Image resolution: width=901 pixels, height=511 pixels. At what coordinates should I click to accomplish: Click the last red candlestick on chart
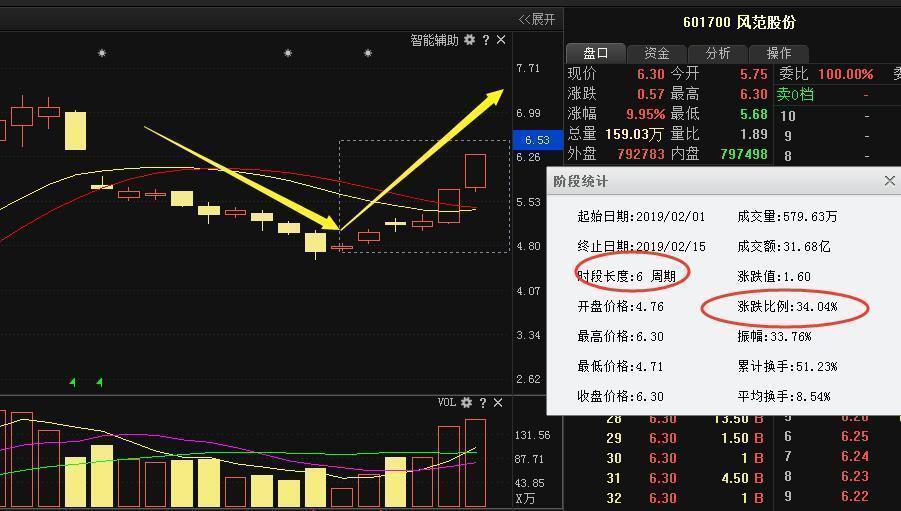[x=475, y=171]
